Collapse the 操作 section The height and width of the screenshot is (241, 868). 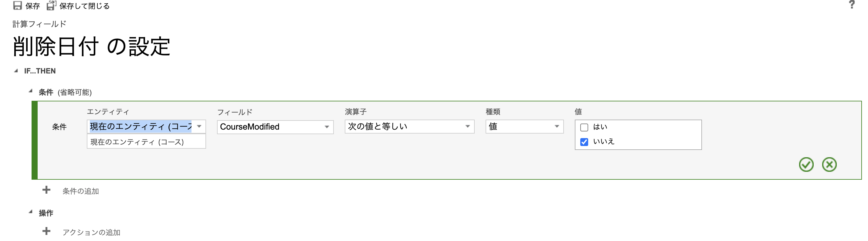click(31, 212)
